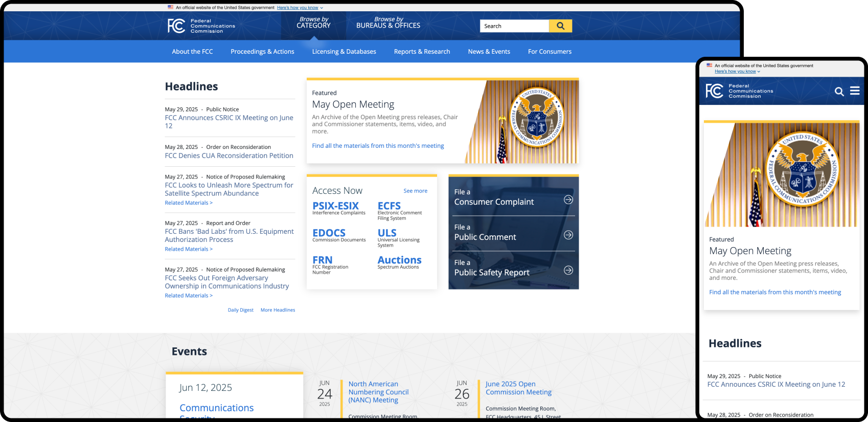This screenshot has height=422, width=868.
Task: Open FCC Bans 'Bad Labs' headline
Action: click(229, 235)
